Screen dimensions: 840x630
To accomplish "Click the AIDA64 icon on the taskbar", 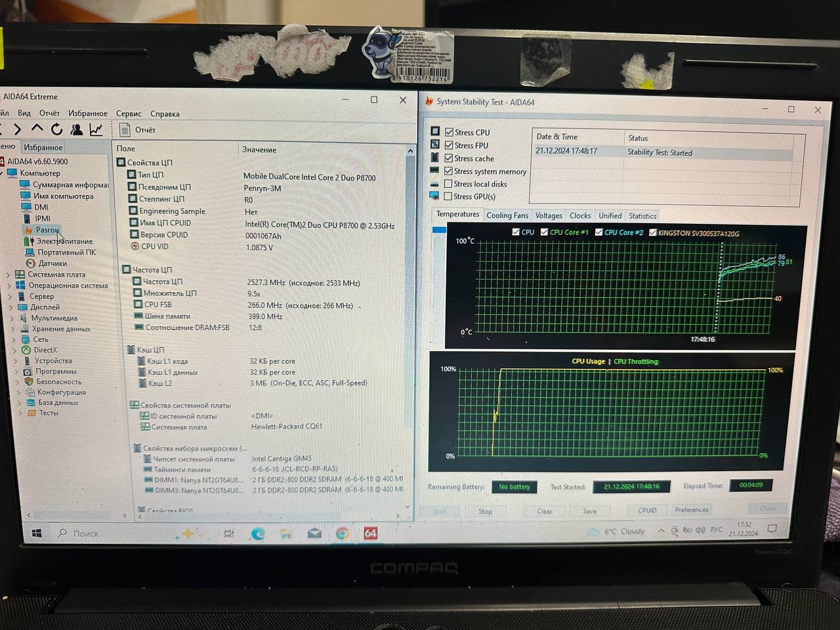I will point(371,534).
